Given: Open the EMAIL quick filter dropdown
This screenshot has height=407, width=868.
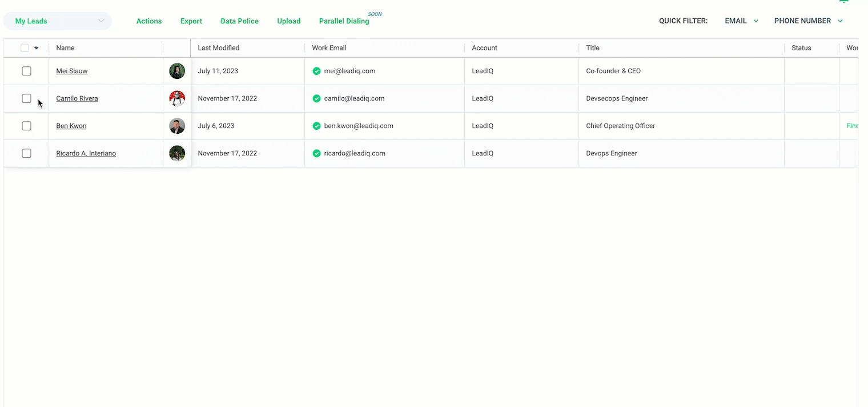Looking at the screenshot, I should coord(741,21).
